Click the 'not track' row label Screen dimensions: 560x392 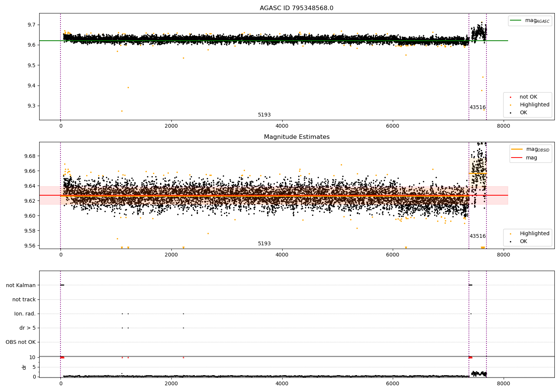click(x=24, y=299)
